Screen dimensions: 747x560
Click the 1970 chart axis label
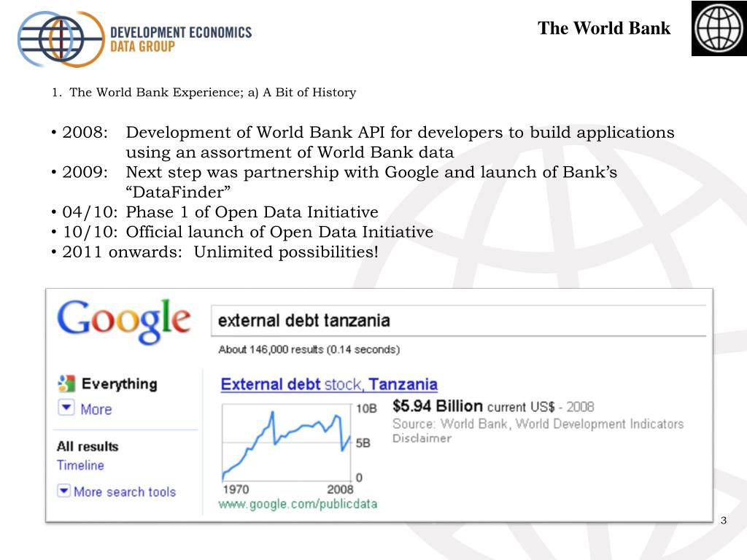point(236,489)
